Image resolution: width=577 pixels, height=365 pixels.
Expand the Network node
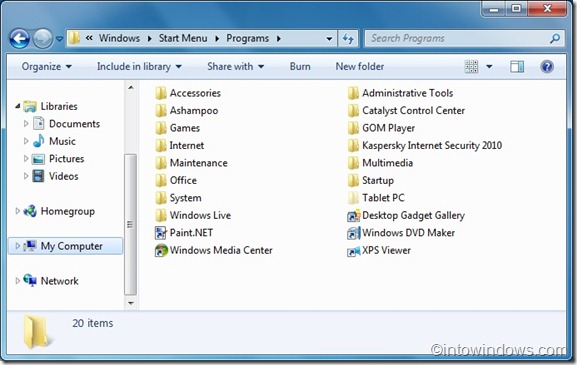[17, 281]
